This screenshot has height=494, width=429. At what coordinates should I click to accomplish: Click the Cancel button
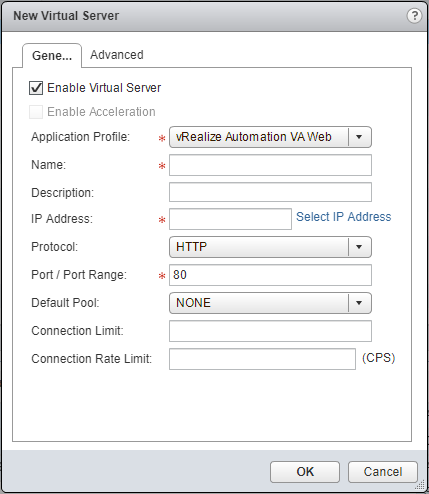point(383,472)
